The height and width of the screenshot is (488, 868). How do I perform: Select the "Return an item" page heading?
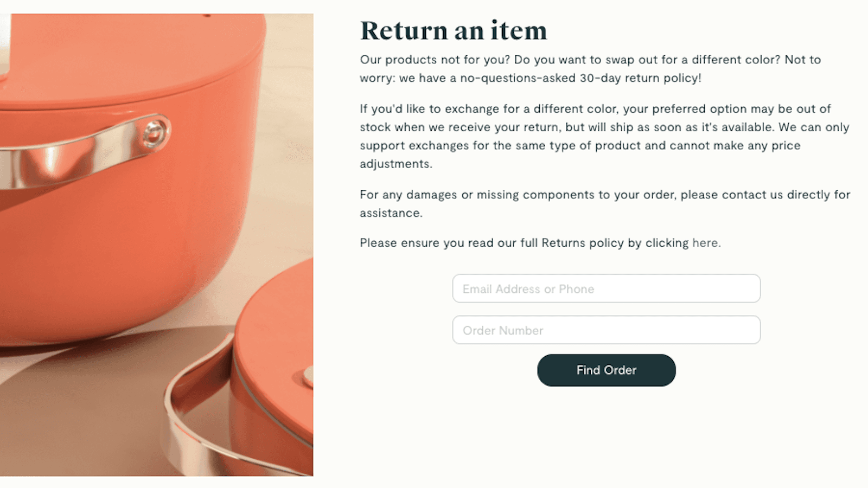pos(453,31)
